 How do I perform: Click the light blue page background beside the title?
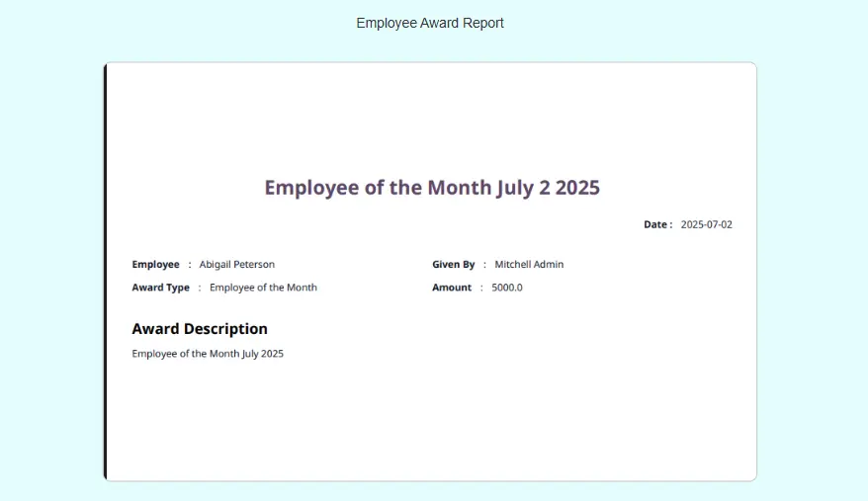click(692, 25)
